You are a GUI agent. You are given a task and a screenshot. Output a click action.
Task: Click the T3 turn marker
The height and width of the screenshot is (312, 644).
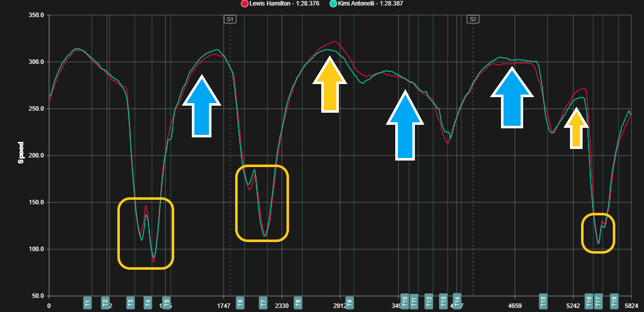pos(130,303)
